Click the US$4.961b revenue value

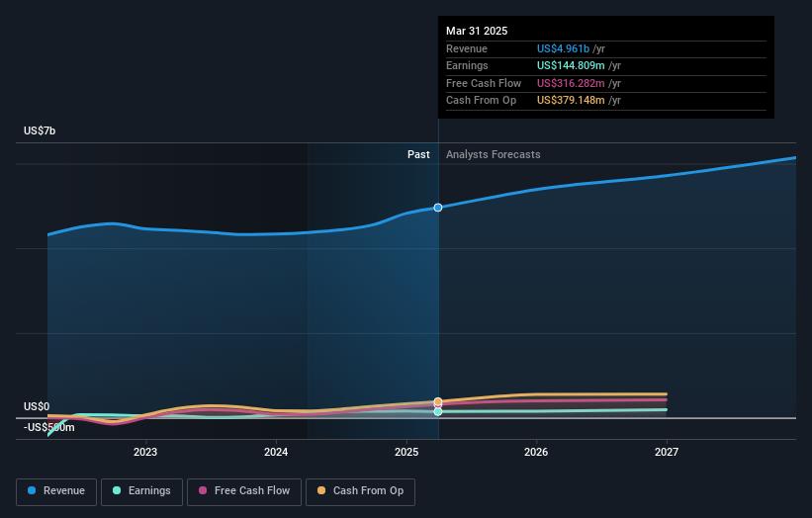click(x=563, y=48)
